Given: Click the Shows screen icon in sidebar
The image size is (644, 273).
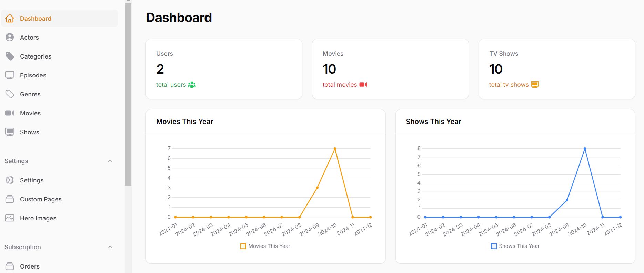Looking at the screenshot, I should pyautogui.click(x=10, y=132).
